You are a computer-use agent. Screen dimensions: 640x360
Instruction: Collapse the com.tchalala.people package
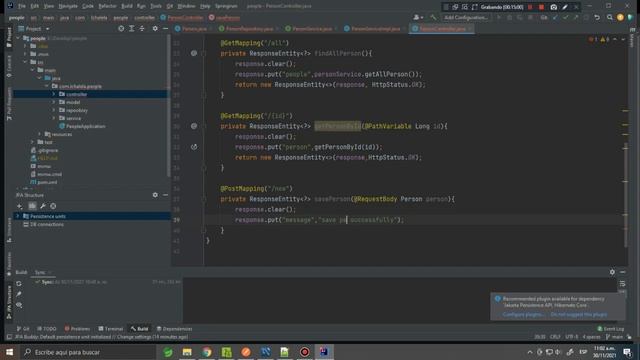point(47,86)
